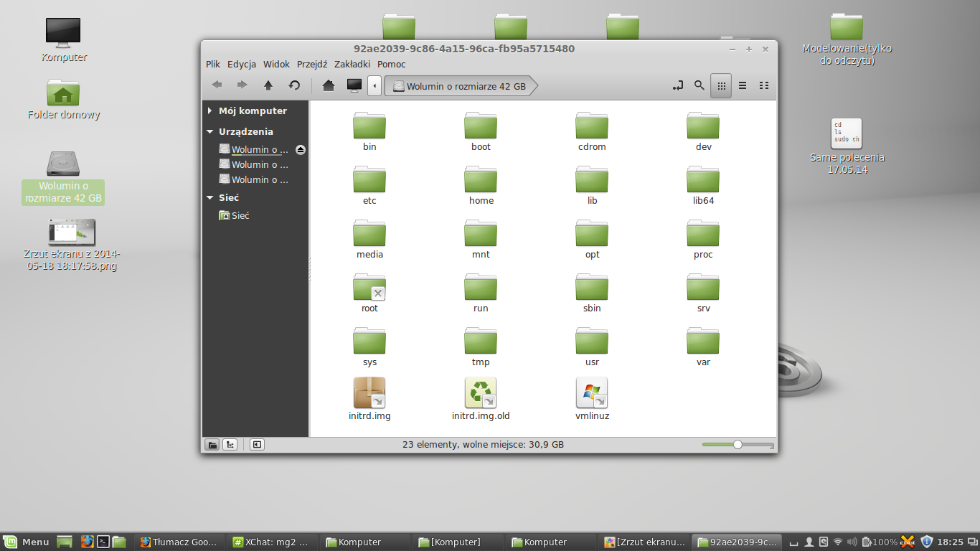The image size is (980, 551).
Task: Collapse the Urządzenia section
Action: click(209, 132)
